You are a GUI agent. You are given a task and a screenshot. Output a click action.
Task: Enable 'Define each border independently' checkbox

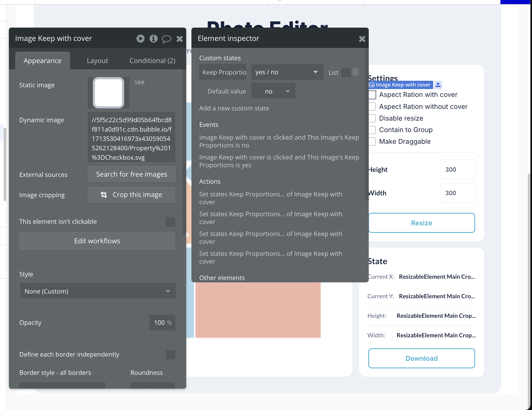coord(170,355)
